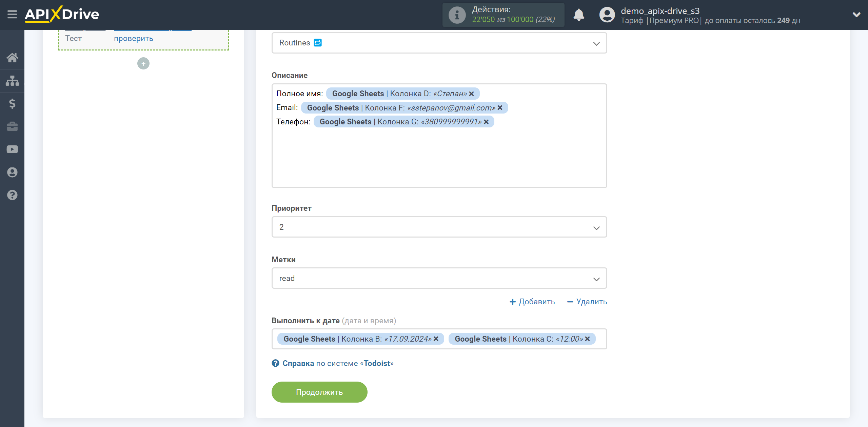Click the help question-mark icon before Справка

tap(276, 363)
